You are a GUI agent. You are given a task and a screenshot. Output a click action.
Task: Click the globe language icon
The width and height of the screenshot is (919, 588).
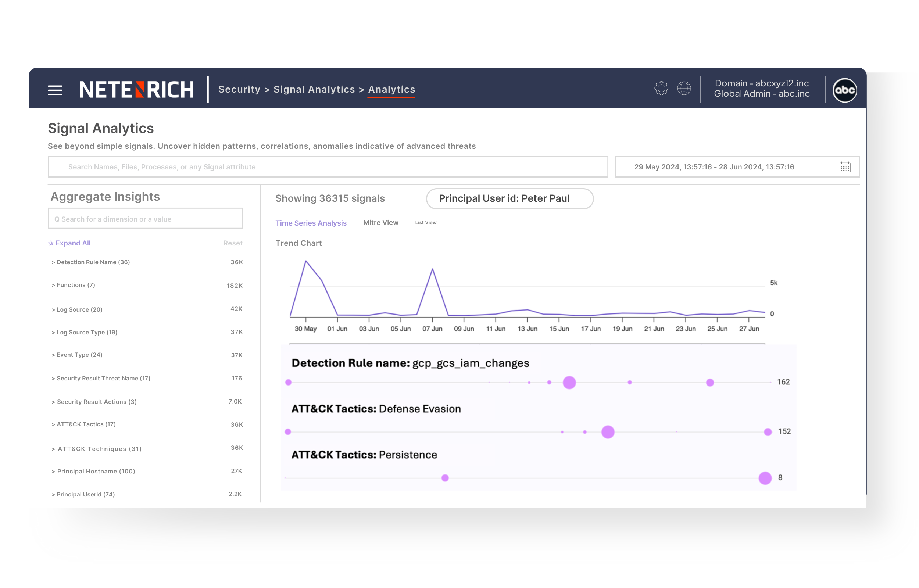pos(684,88)
